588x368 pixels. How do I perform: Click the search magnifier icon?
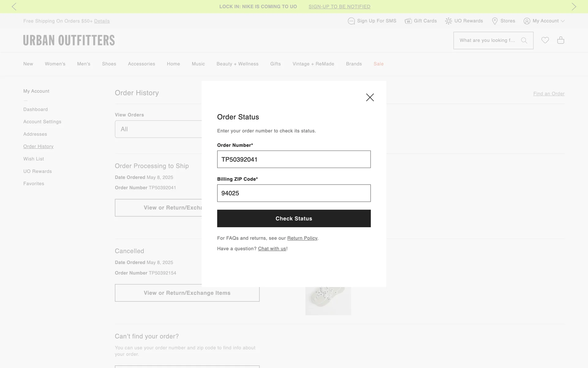pyautogui.click(x=524, y=40)
